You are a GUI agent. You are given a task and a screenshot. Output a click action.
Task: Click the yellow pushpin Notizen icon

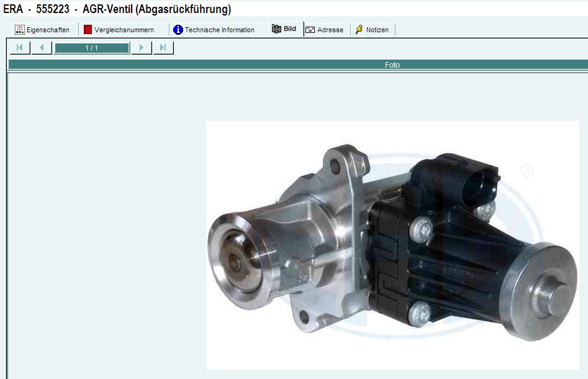pos(360,30)
